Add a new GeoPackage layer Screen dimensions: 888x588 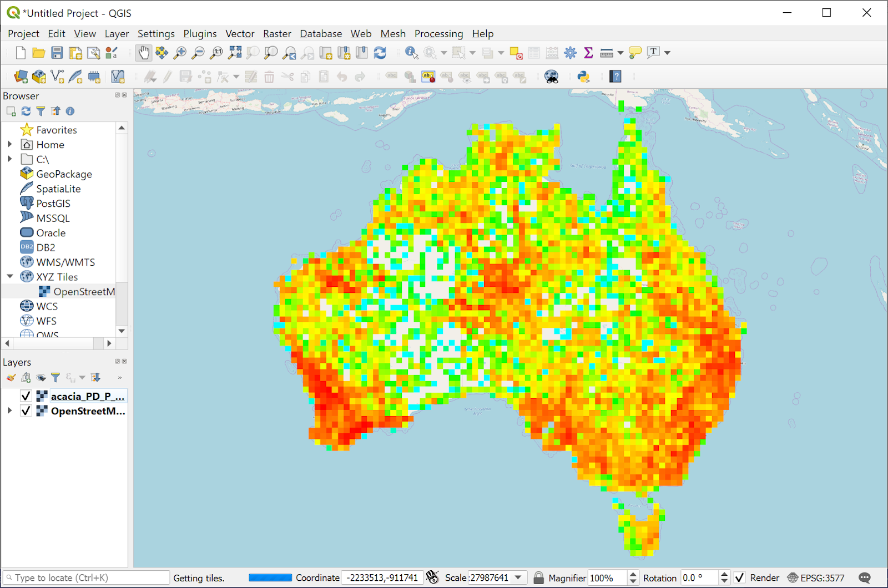(39, 76)
